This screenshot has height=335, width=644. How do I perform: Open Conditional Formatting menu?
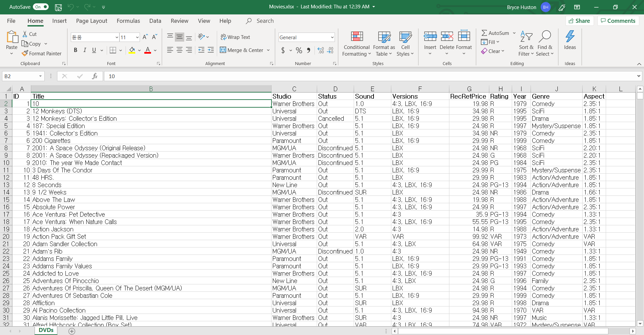click(356, 44)
